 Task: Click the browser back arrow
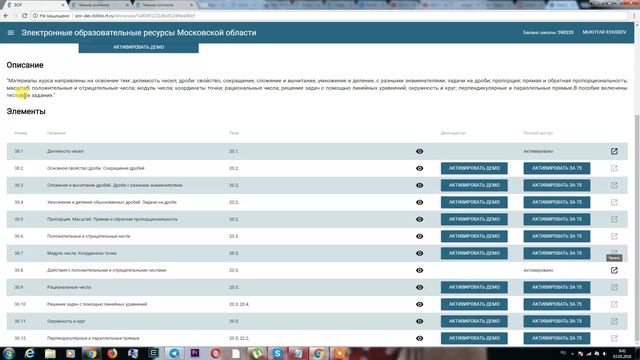point(6,16)
